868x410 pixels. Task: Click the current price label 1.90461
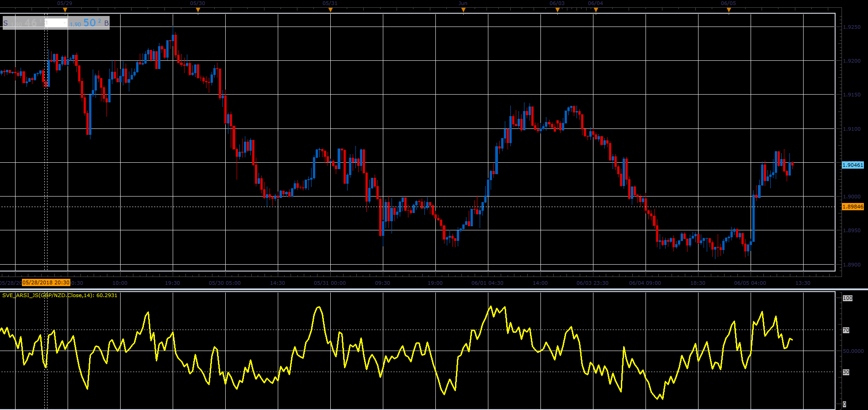pos(853,165)
